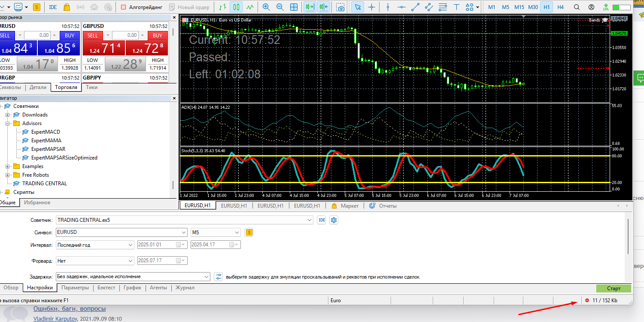Open the Интервал dropdown showing Последний год

coord(131,245)
